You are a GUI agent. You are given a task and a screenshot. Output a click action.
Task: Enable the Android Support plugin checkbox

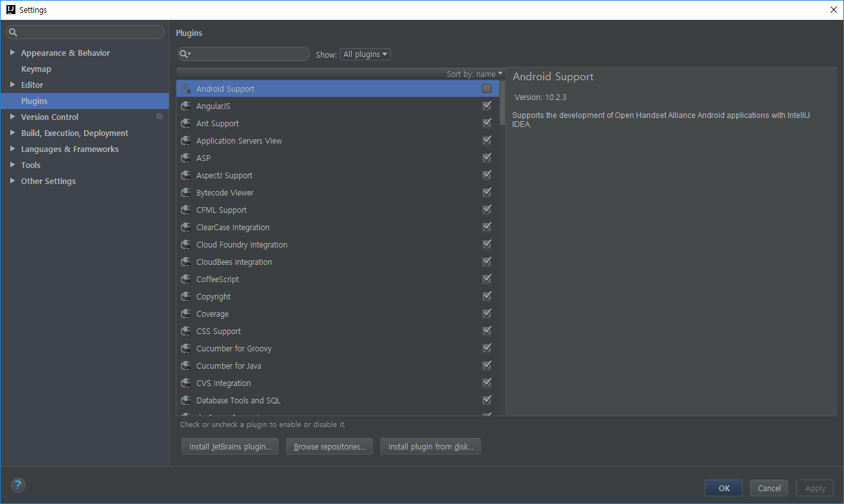[x=487, y=88]
